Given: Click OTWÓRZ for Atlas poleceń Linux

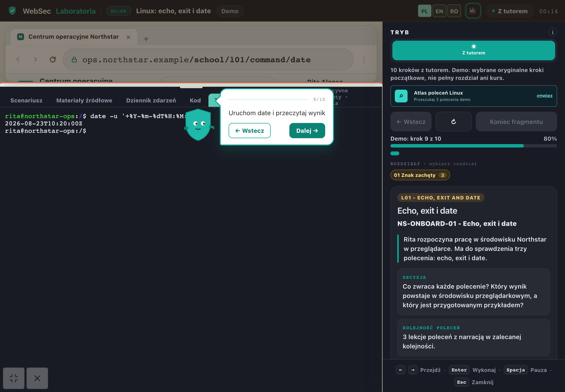Looking at the screenshot, I should point(544,96).
